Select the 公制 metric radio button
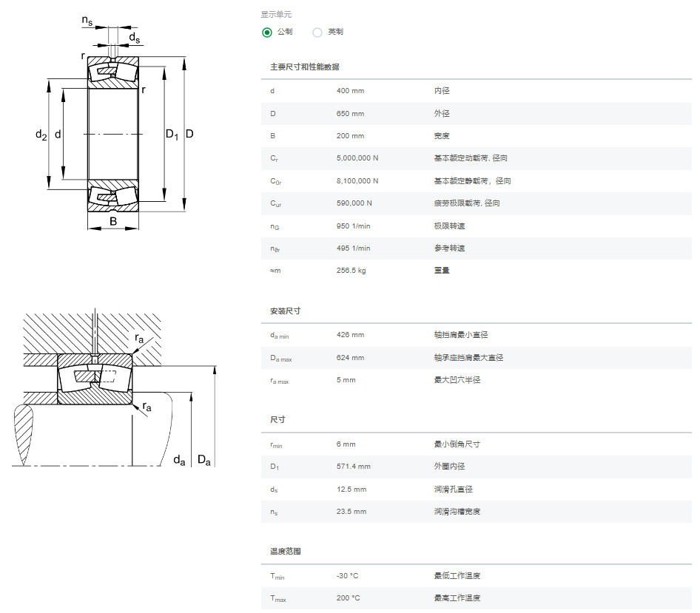The width and height of the screenshot is (700, 613). coord(267,32)
